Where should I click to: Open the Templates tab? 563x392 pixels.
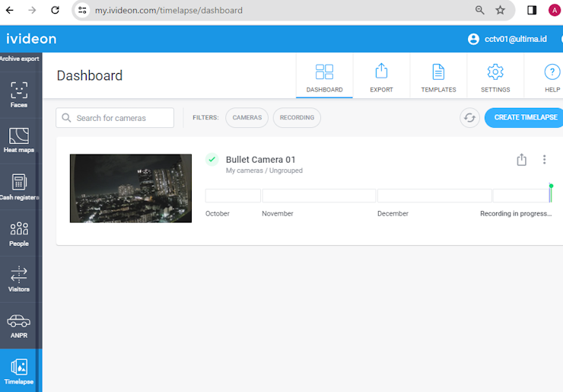pos(438,78)
